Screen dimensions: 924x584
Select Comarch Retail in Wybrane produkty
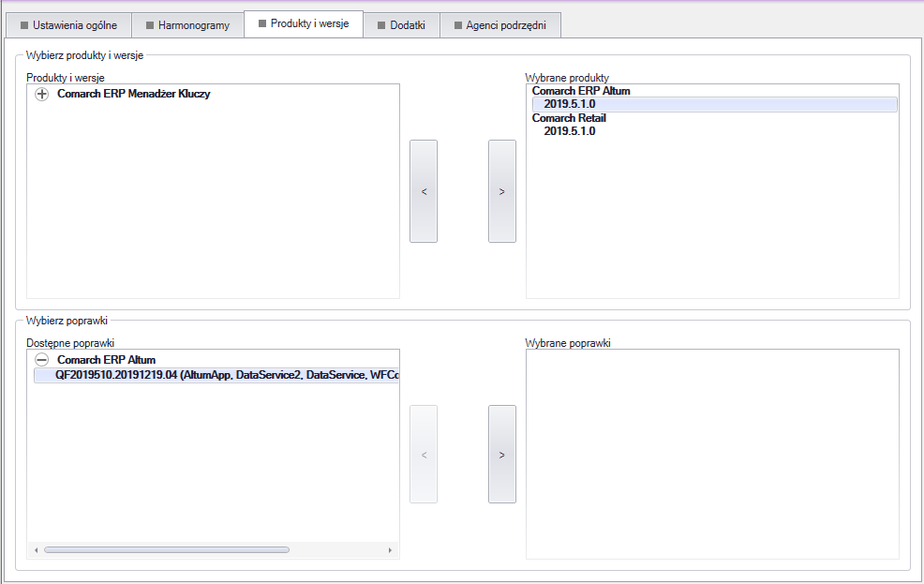click(569, 118)
